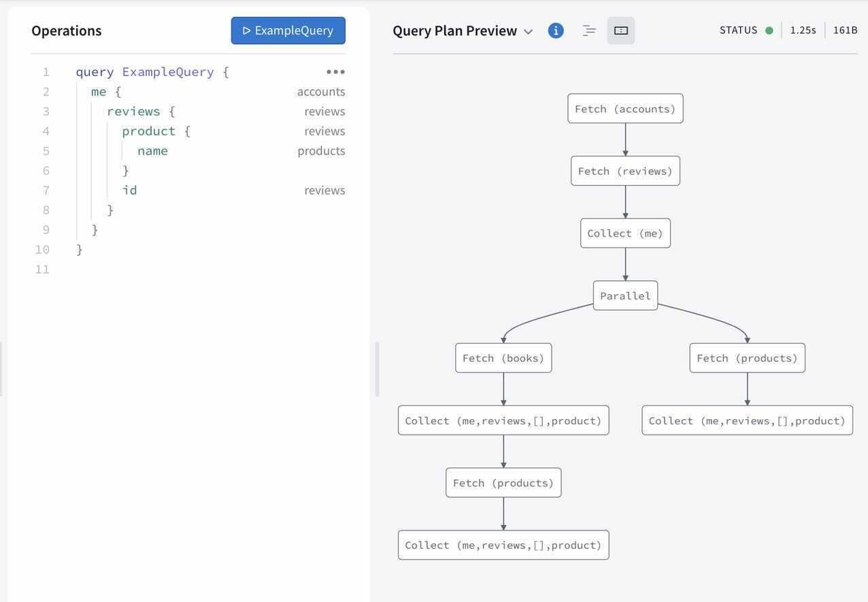Switch to text view of query plan
Screen dimensions: 868x602
coord(589,31)
